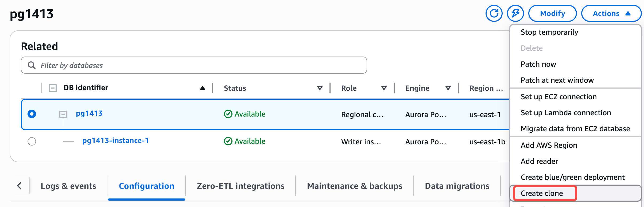Click the left chevron to show earlier tabs
Screen dimensions: 644x207
pos(19,186)
